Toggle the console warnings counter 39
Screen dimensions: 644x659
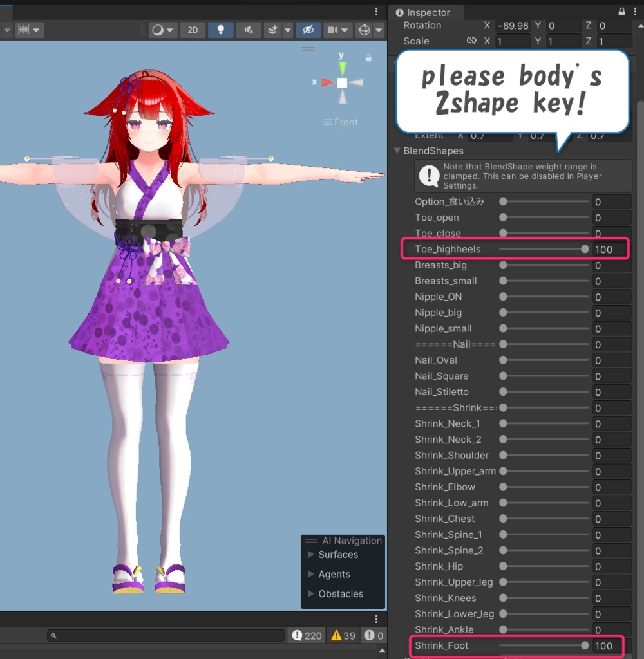[343, 635]
